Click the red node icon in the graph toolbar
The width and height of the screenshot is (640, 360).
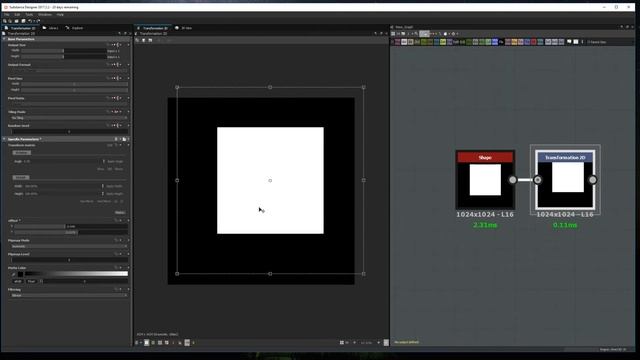tap(533, 42)
